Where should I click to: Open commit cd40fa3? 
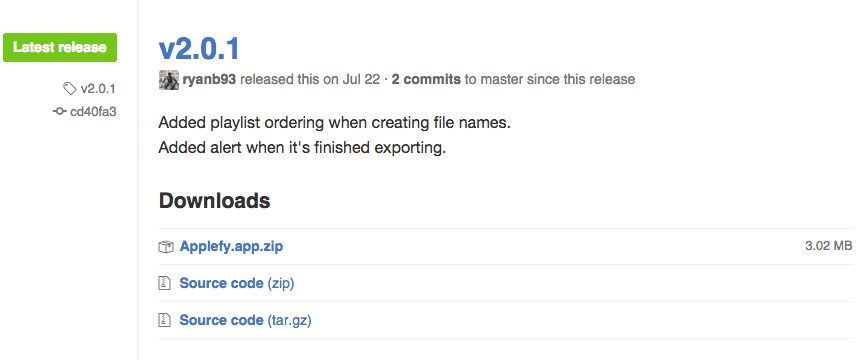pyautogui.click(x=93, y=112)
